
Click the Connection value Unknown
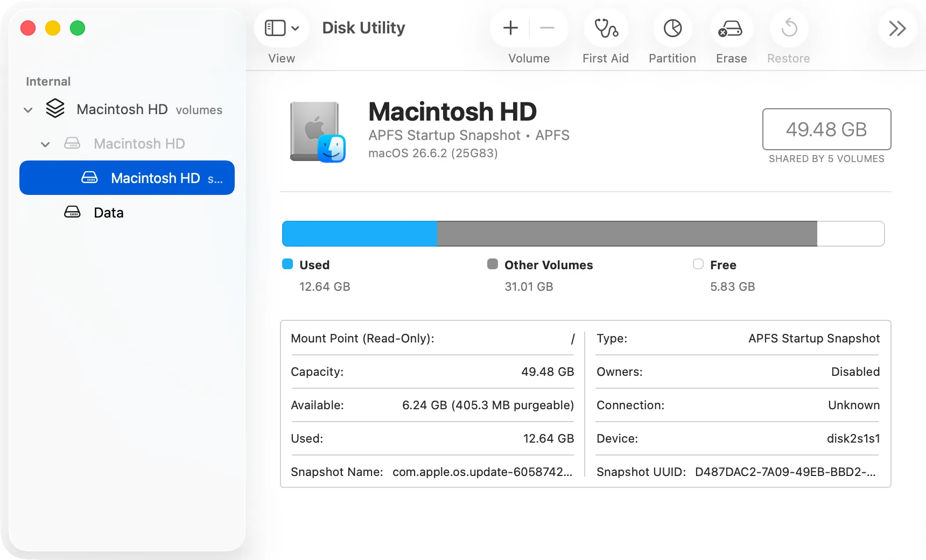click(x=854, y=405)
